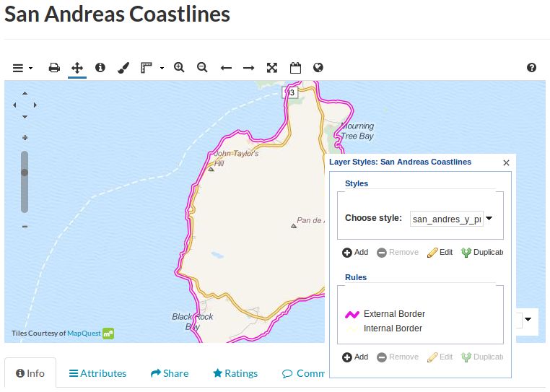The width and height of the screenshot is (550, 392).
Task: Click the zoom out magnifier icon
Action: pos(202,67)
